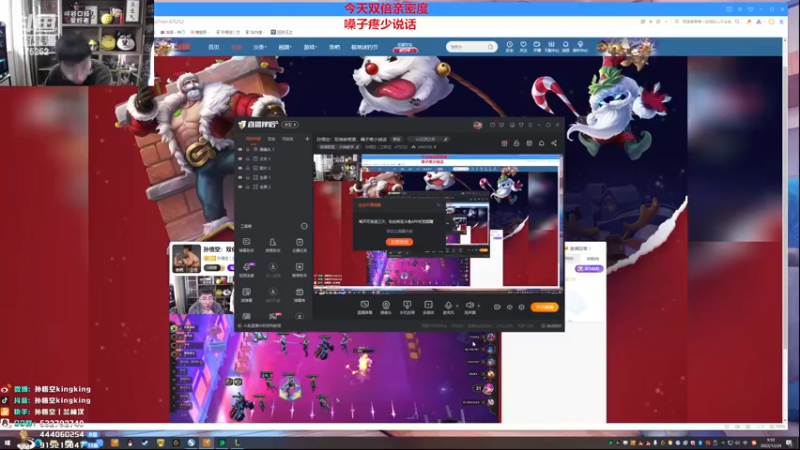Screen dimensions: 800x450
Task: Lock the 全屏2 layer with its padlock
Action: 248,187
